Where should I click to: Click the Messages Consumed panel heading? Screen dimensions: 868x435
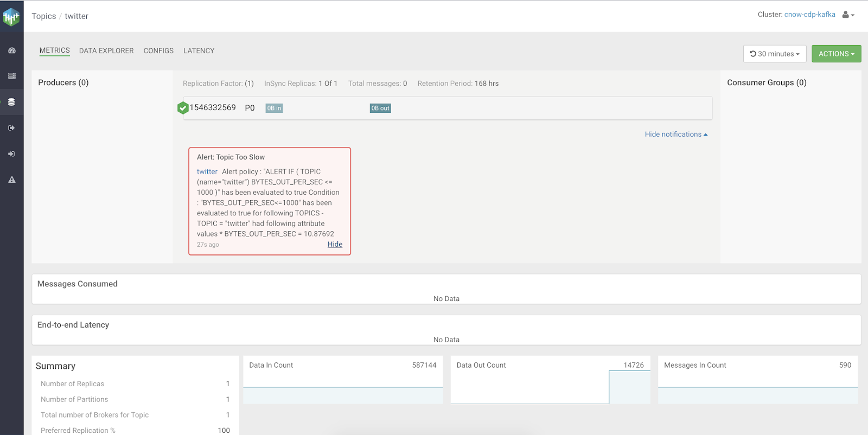[x=78, y=284]
